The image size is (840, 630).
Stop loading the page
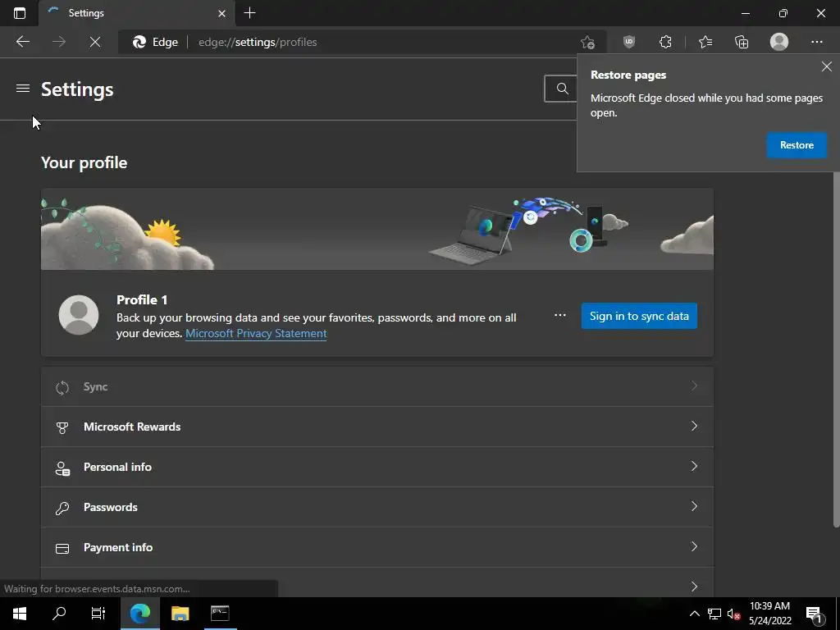pyautogui.click(x=95, y=42)
